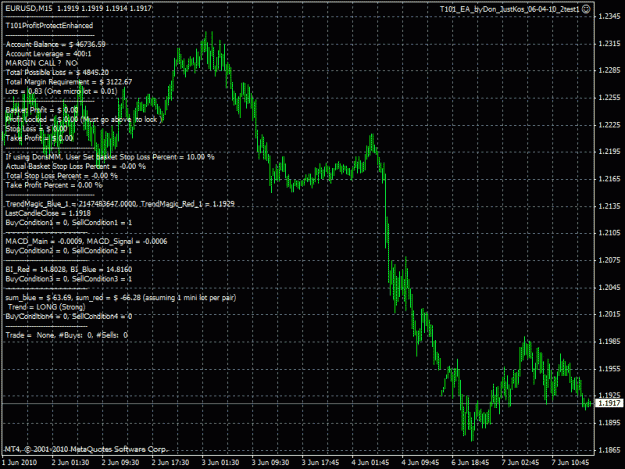Screen dimensions: 625x469
Task: Click the MARGIN CALL ? NO line
Action: (41, 63)
